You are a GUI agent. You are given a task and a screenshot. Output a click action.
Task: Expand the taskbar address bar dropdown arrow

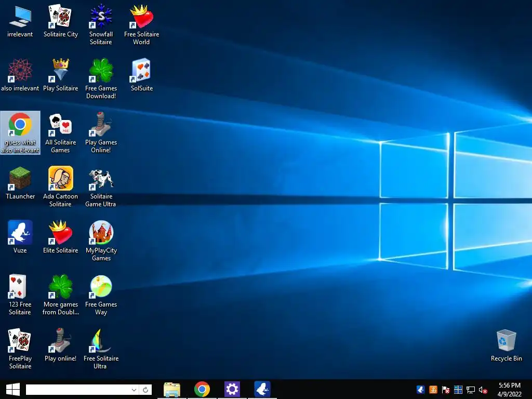pos(134,390)
